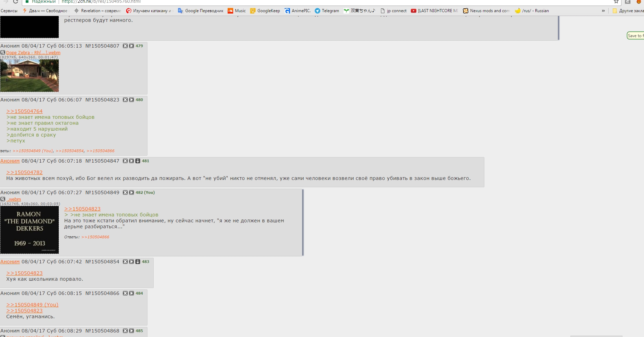The image size is (644, 337).
Task: Open the GoogleKeep bookmark
Action: coord(265,11)
